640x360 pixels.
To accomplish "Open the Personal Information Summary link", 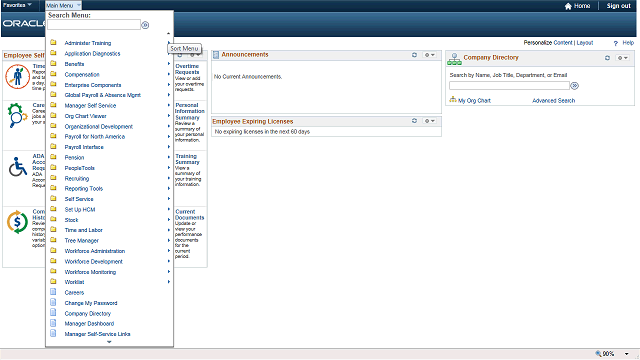I will (x=190, y=111).
